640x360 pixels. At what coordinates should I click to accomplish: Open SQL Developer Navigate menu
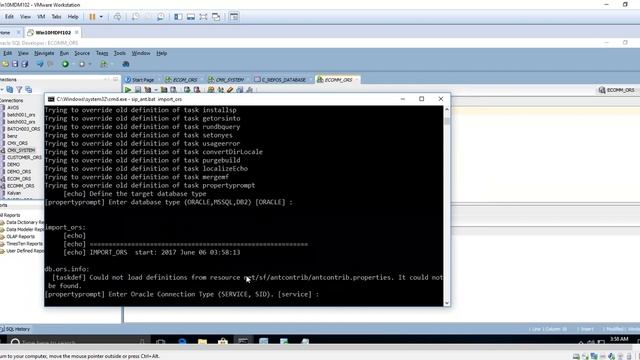tap(44, 53)
